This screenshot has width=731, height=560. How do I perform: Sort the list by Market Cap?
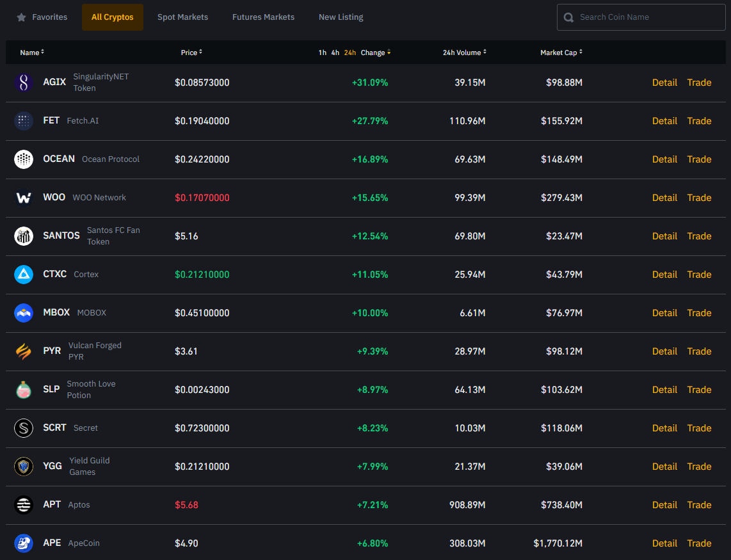pos(561,52)
